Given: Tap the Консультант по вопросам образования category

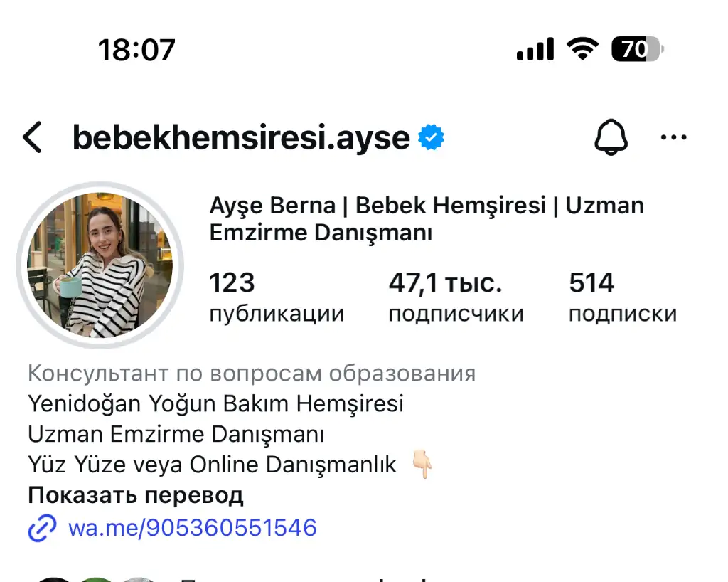Looking at the screenshot, I should 252,373.
